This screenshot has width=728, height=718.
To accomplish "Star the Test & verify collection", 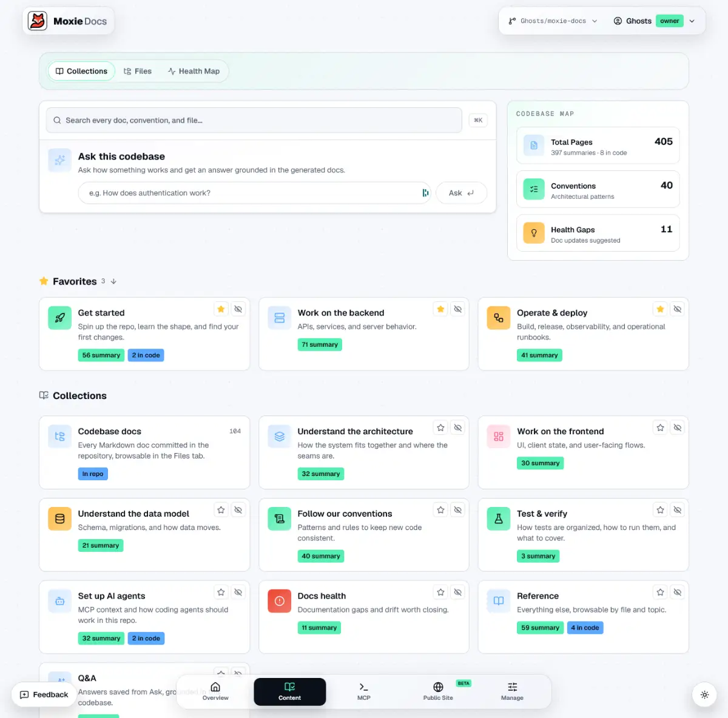I will [x=661, y=510].
